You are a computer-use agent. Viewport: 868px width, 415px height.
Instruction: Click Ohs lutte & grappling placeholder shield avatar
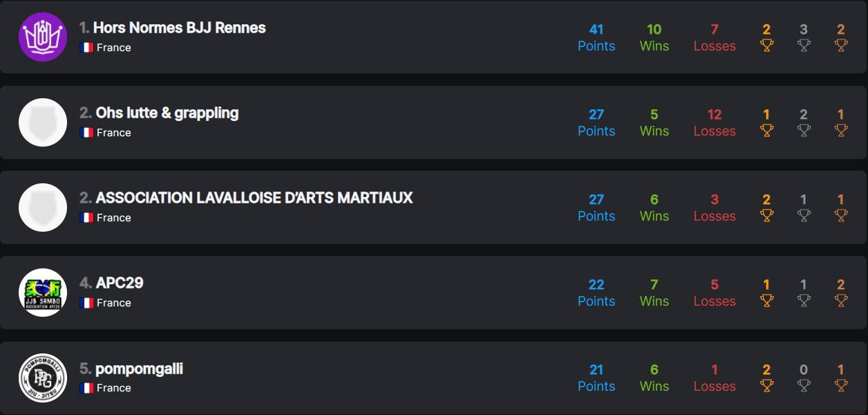click(x=43, y=122)
